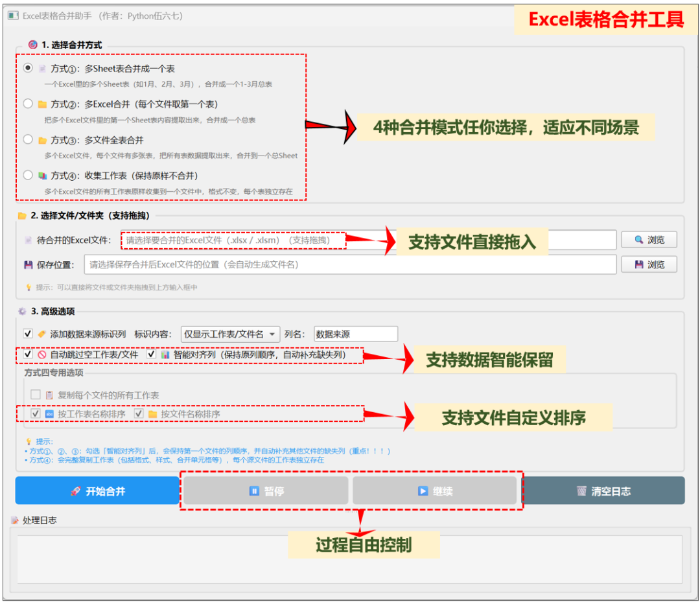The width and height of the screenshot is (700, 604).
Task: Click stacked books icon of 方式④
Action: pyautogui.click(x=42, y=176)
